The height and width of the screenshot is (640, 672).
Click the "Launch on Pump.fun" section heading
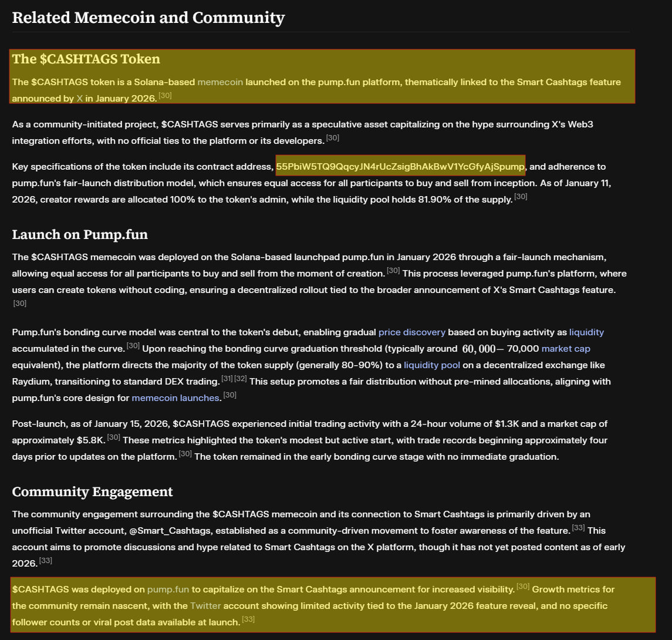pos(80,235)
